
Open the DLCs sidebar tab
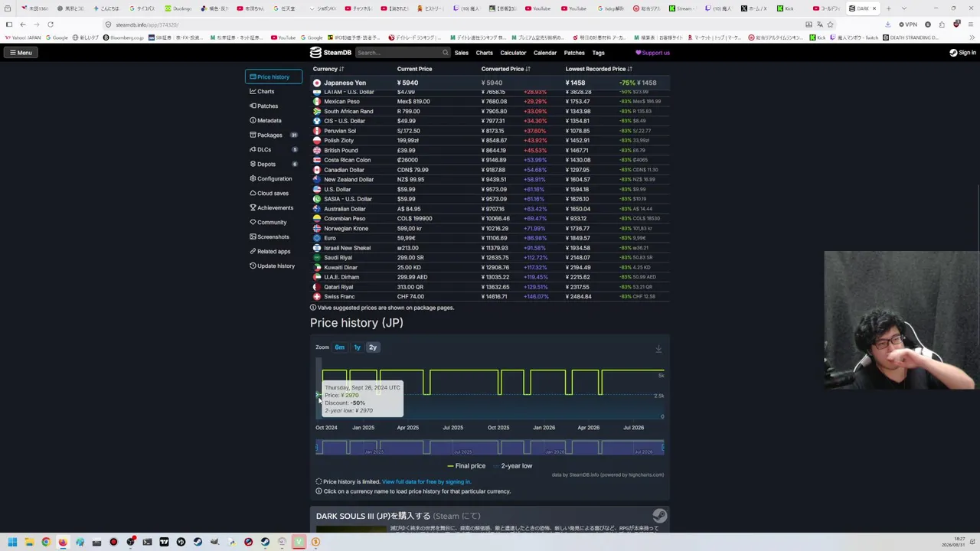(273, 150)
